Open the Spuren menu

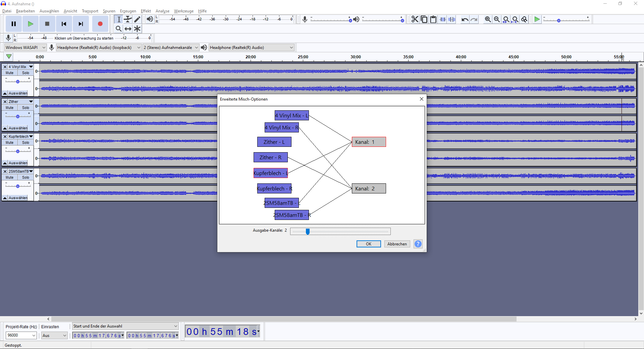tap(109, 11)
